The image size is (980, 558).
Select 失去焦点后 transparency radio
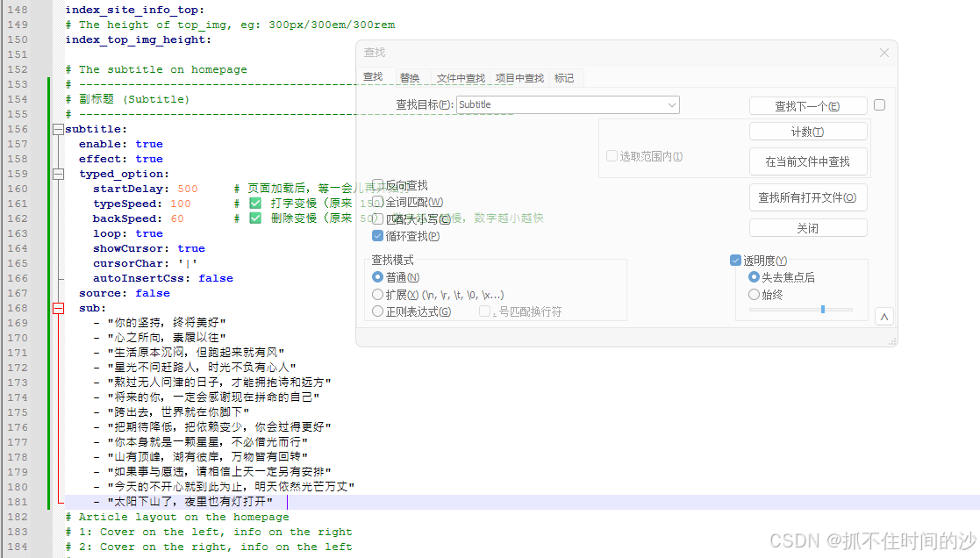(754, 277)
